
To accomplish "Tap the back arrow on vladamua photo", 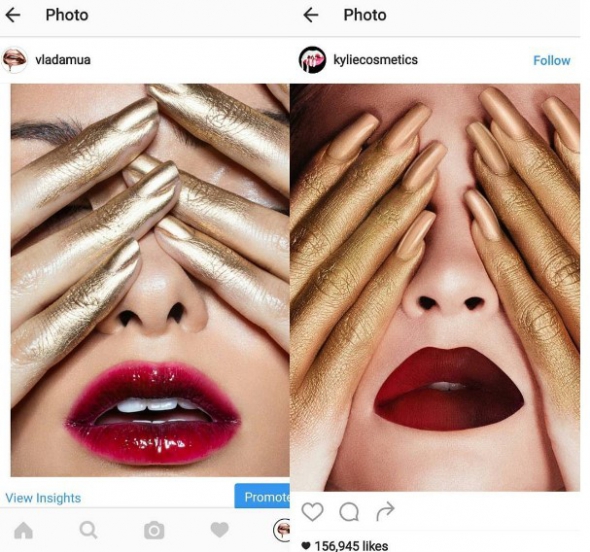I will [x=13, y=15].
